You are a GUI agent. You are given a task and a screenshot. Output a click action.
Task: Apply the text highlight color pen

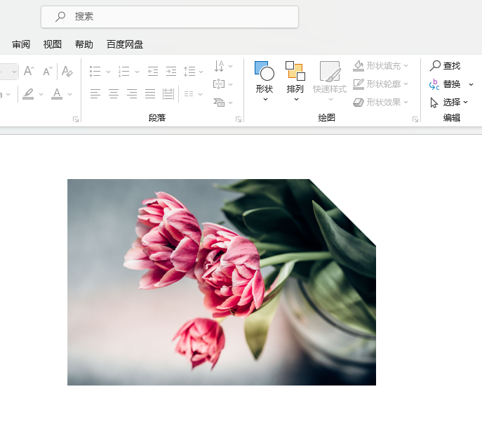[x=28, y=94]
